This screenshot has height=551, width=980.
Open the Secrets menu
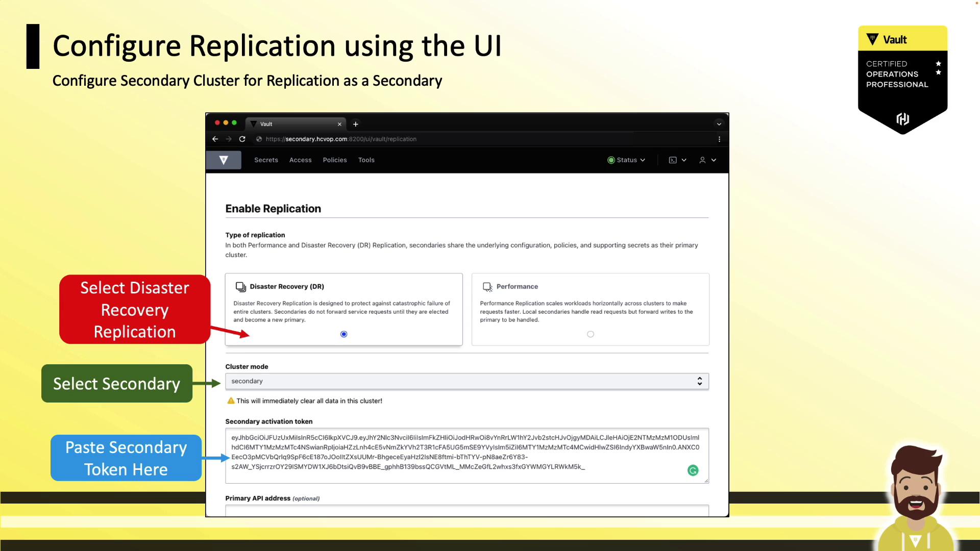[266, 160]
